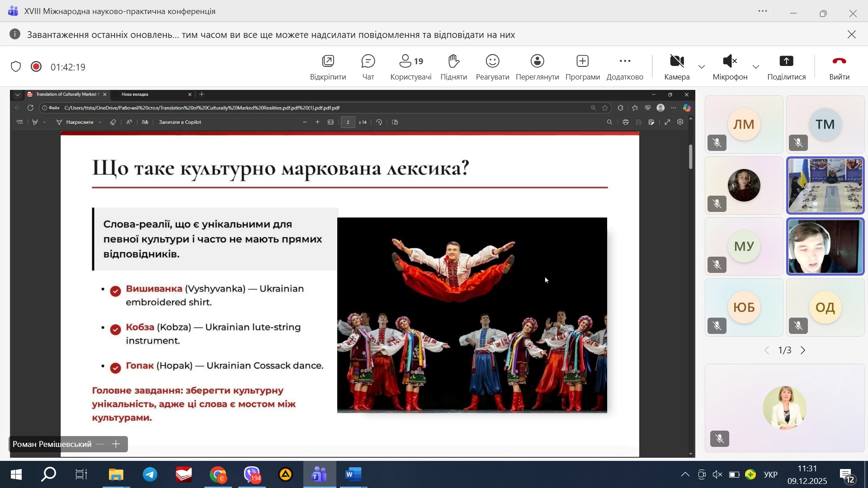Screen dimensions: 868x488
Task: Click Поділитися share screen icon
Action: (786, 61)
